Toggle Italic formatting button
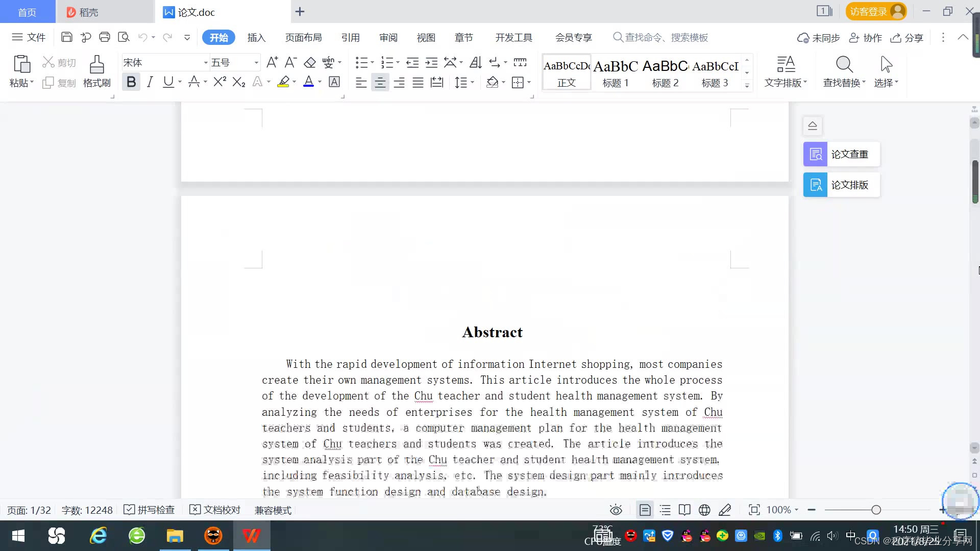 pos(150,82)
